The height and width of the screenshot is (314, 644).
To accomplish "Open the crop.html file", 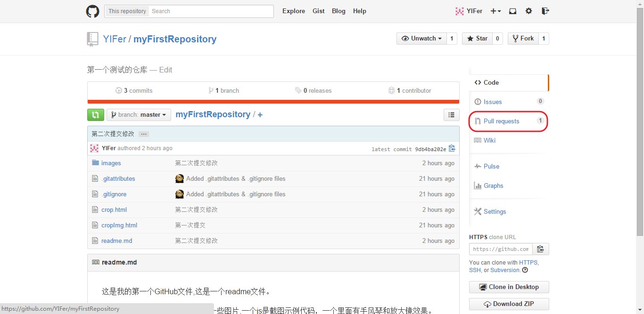I will pos(114,209).
